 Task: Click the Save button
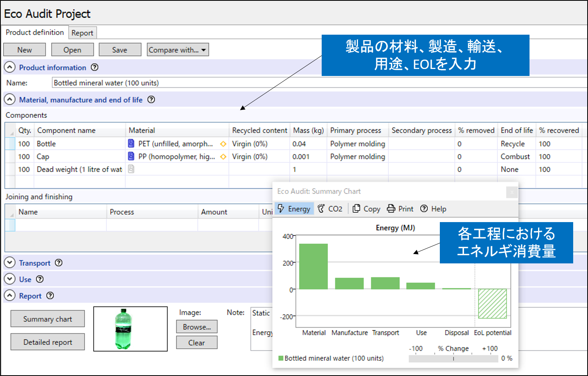[120, 50]
